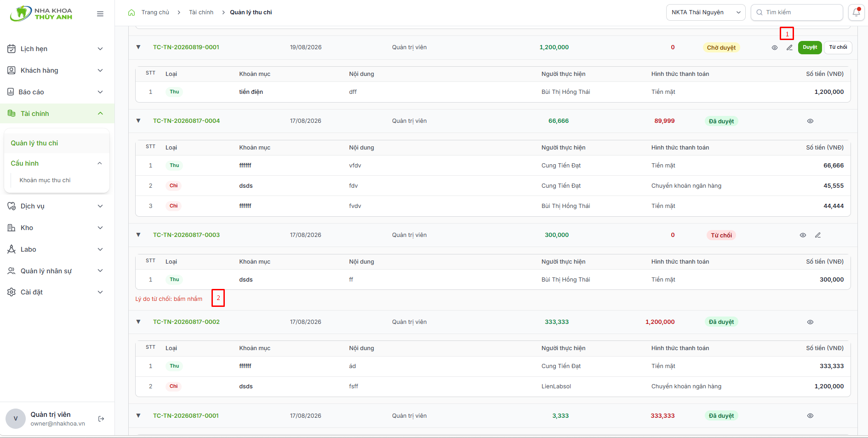View details of TC-TN-20260817-0004 via eye icon
The height and width of the screenshot is (438, 868).
tap(810, 121)
